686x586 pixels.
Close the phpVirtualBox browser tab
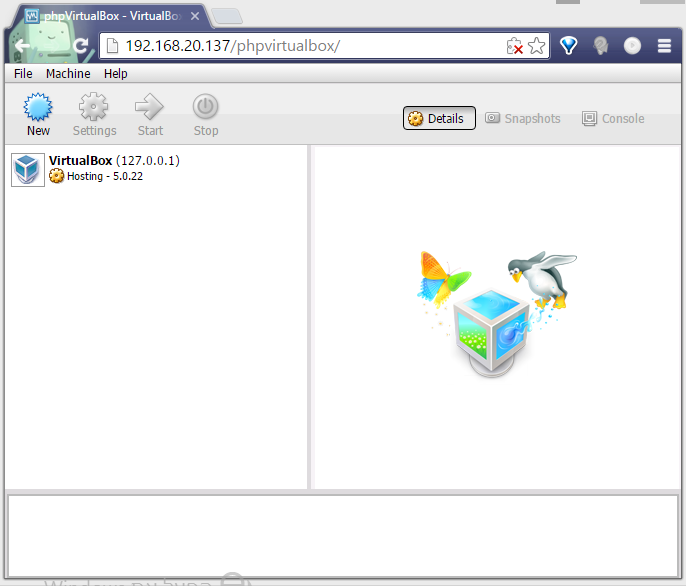195,16
